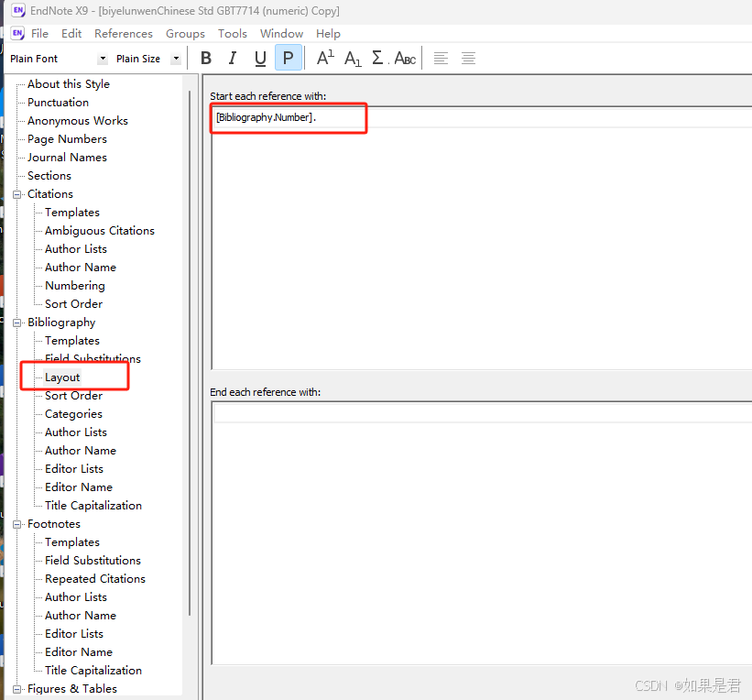Apply Superscript formatting
The image size is (752, 700).
pos(326,58)
